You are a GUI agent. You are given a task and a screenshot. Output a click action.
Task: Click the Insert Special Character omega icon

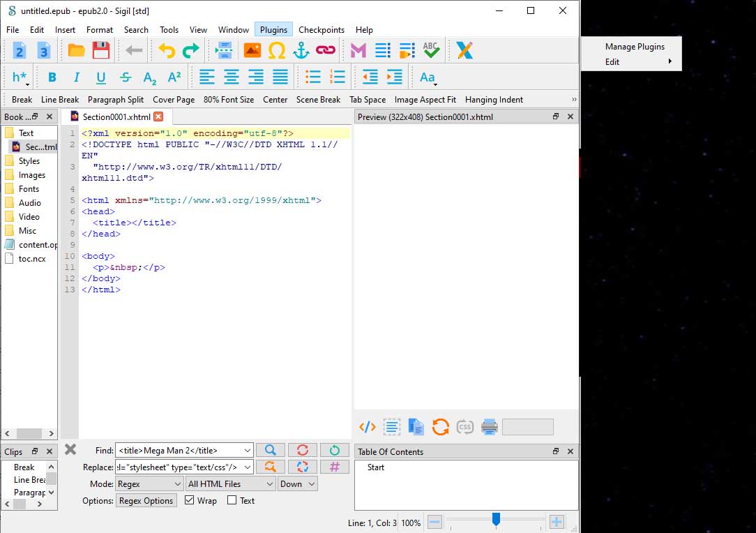click(277, 50)
